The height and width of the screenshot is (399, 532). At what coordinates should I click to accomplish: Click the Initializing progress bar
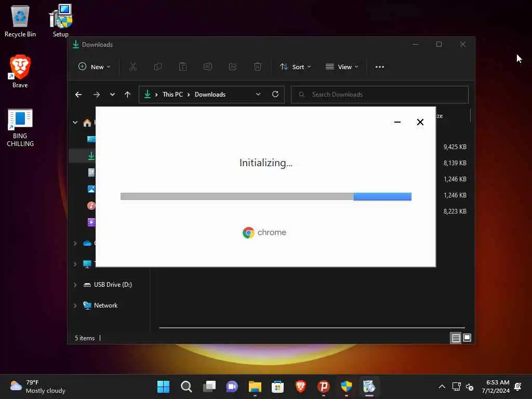point(266,196)
